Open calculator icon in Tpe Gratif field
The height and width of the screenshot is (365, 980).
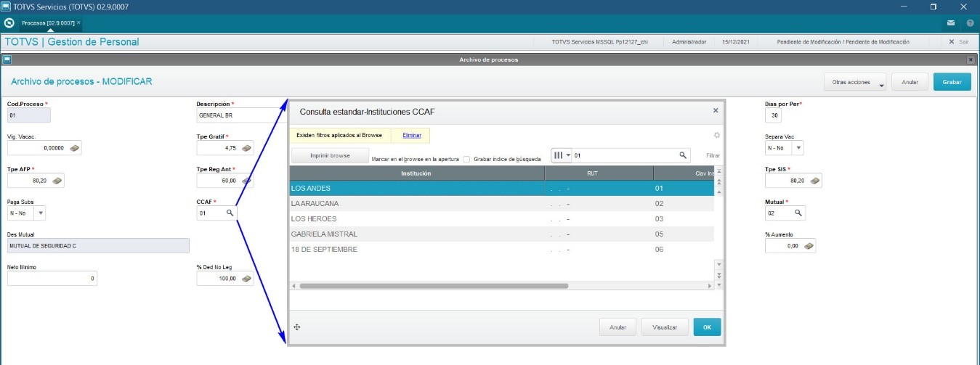click(x=246, y=148)
